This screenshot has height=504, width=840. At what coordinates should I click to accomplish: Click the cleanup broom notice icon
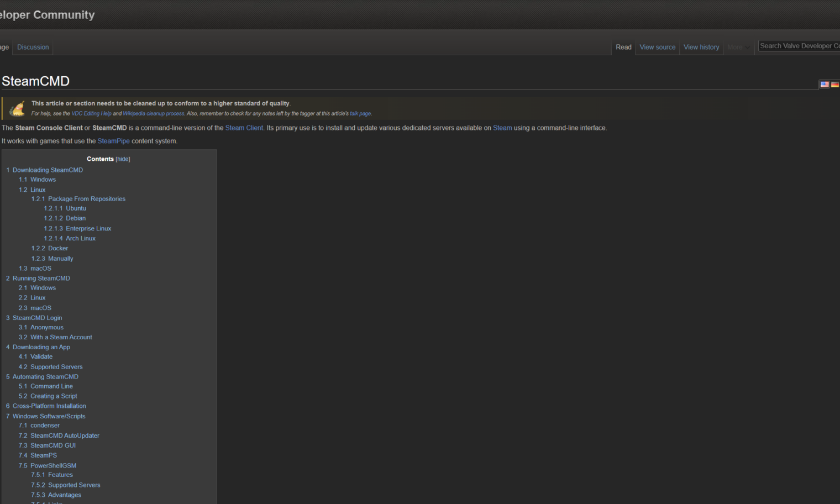pos(17,108)
